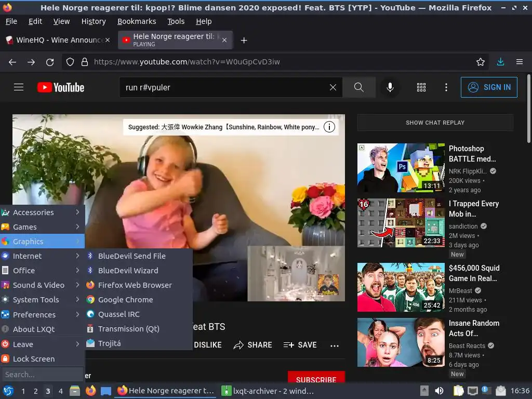Open the clipboard tray icon
Screen dimensions: 532x399
tap(458, 391)
